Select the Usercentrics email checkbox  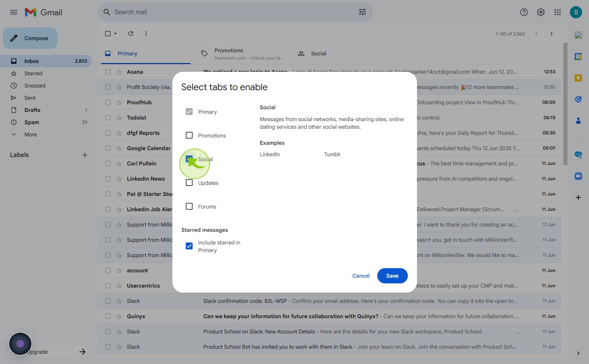coord(108,286)
